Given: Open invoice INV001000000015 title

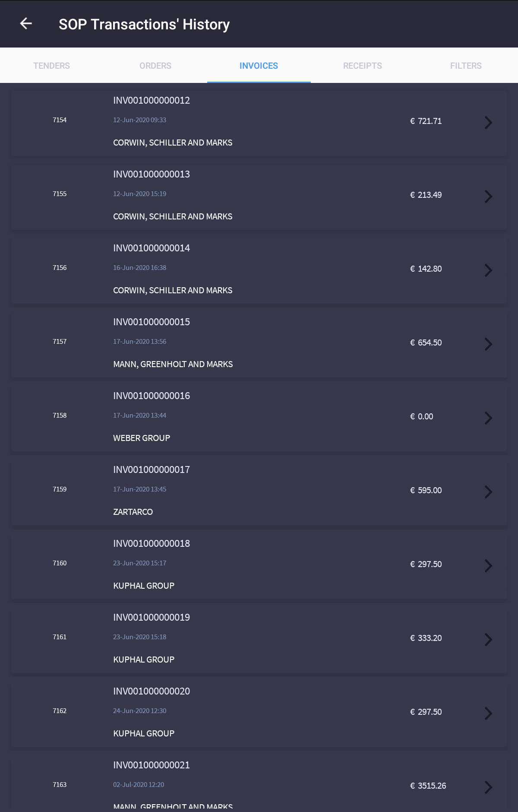Looking at the screenshot, I should coord(152,322).
